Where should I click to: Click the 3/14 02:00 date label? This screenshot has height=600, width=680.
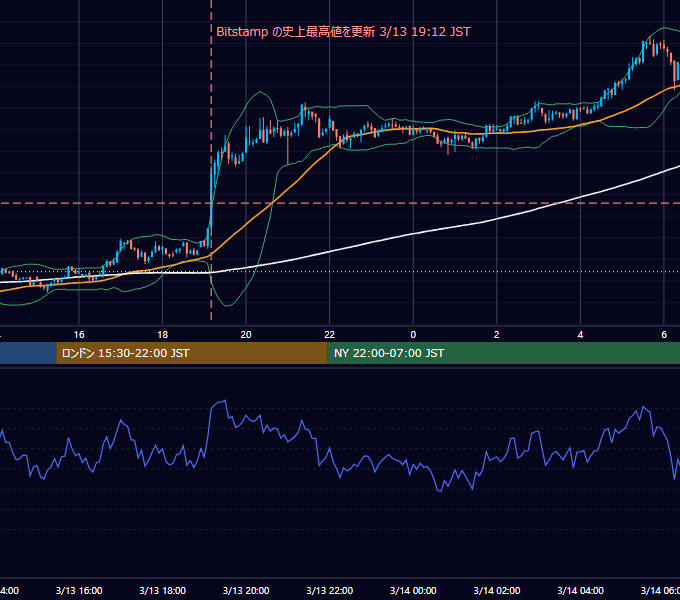[x=497, y=590]
